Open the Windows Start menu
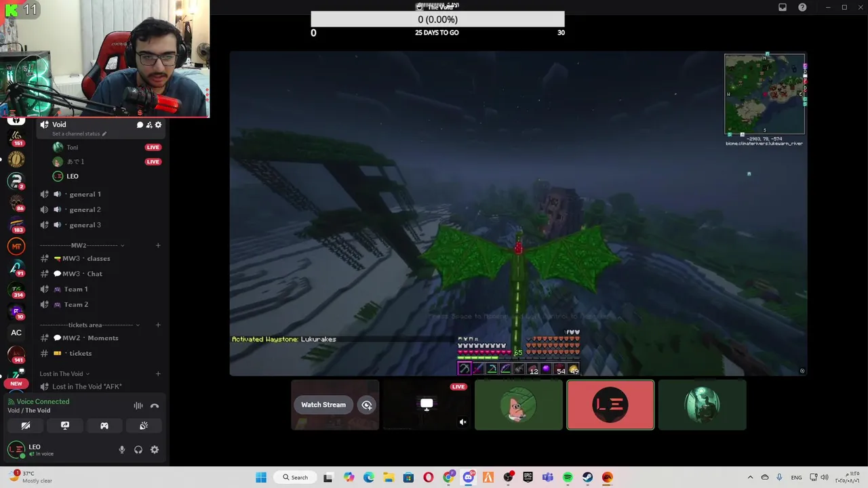Screen dimensions: 868x488 (x=261, y=477)
